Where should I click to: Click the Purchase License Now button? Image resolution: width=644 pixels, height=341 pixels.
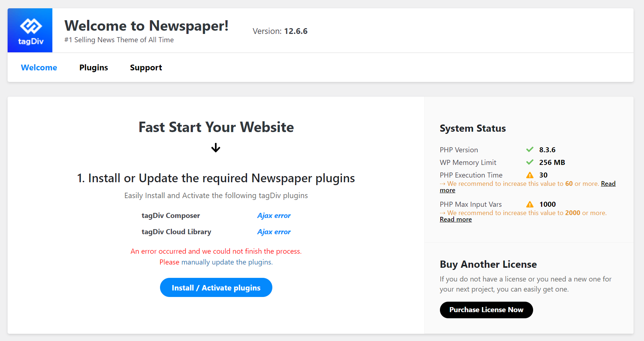click(x=486, y=310)
